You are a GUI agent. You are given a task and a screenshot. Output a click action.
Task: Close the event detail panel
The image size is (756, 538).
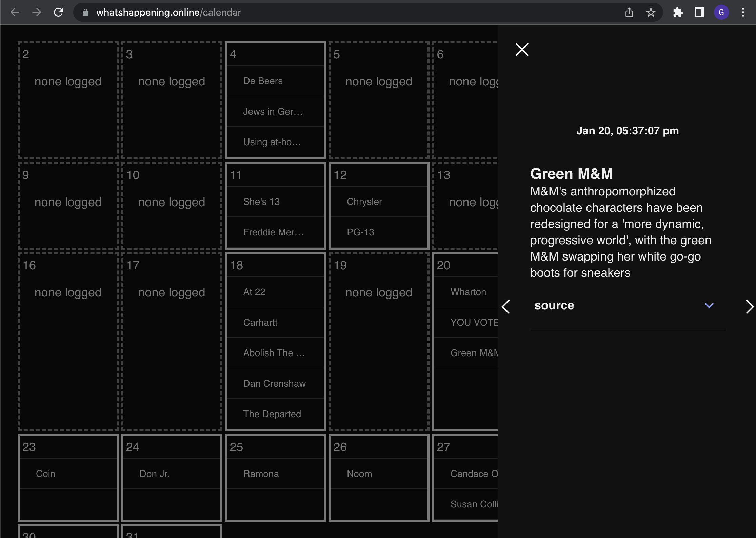[x=522, y=50]
